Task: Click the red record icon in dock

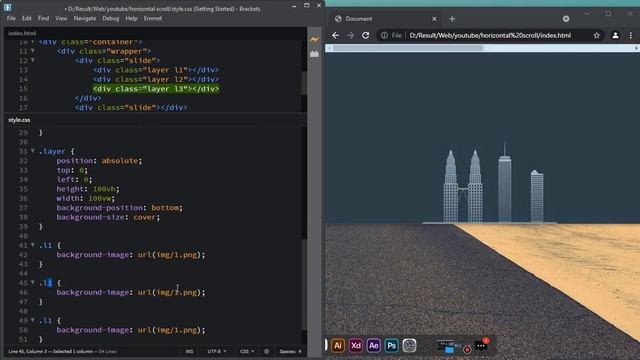Action: [467, 350]
